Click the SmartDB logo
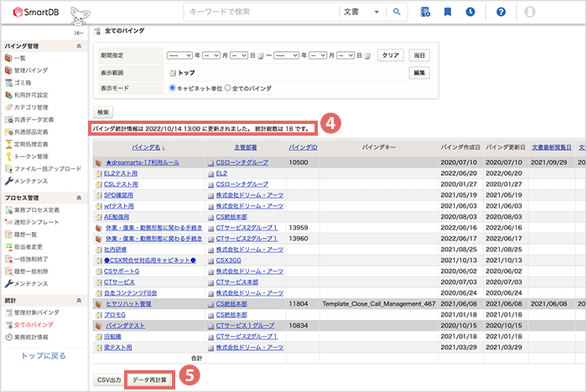This screenshot has height=392, width=587. point(36,12)
